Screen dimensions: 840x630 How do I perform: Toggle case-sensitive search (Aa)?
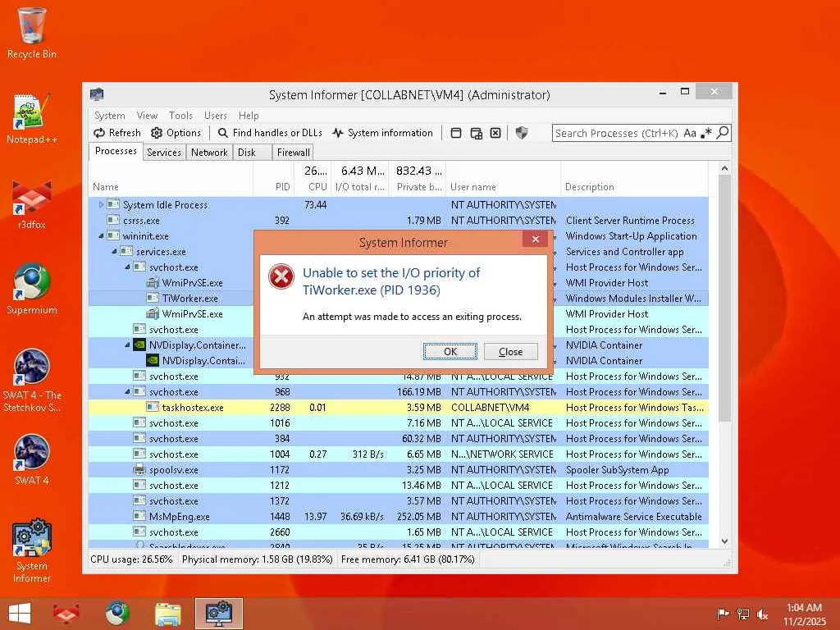(x=690, y=133)
